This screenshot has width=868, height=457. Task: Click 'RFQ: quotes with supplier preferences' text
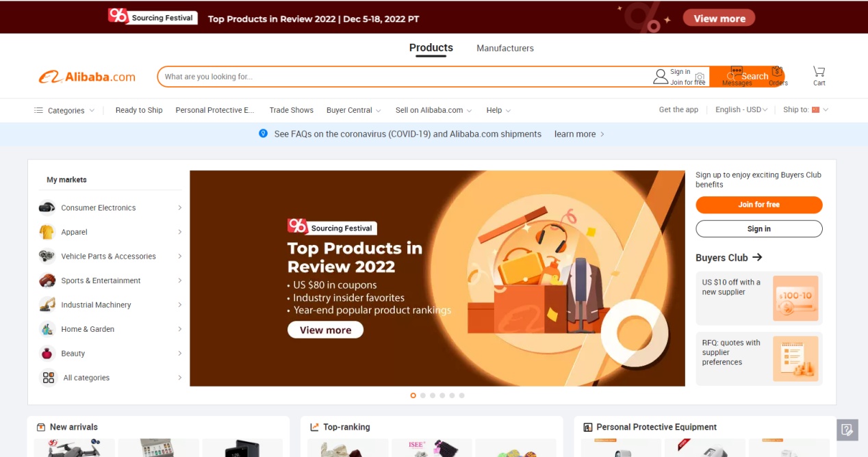pyautogui.click(x=731, y=352)
